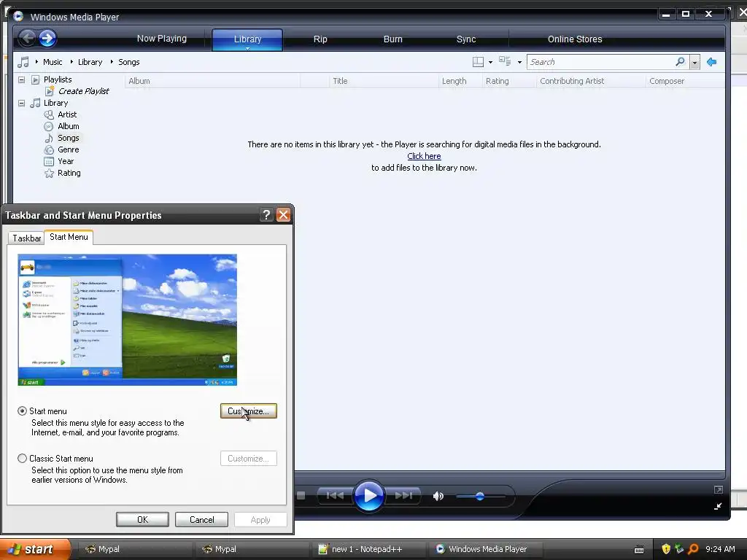Switch to compact mode via bottom-right arrow icon
The width and height of the screenshot is (747, 560).
click(x=718, y=506)
